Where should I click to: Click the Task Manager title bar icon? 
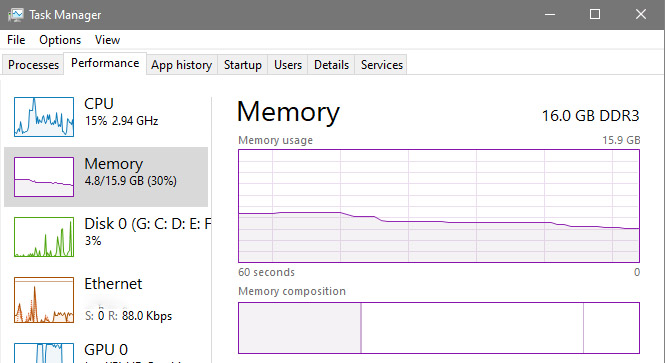(x=16, y=15)
